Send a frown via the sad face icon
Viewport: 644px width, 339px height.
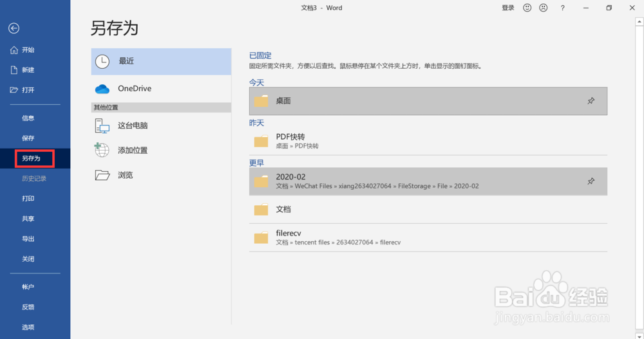[x=543, y=8]
